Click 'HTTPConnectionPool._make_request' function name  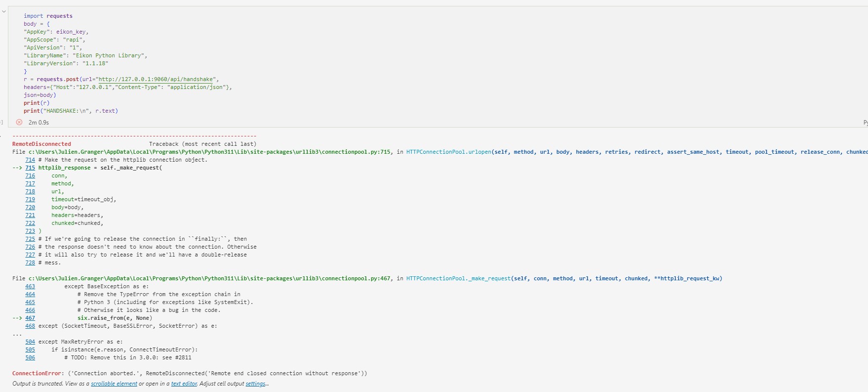pos(458,278)
